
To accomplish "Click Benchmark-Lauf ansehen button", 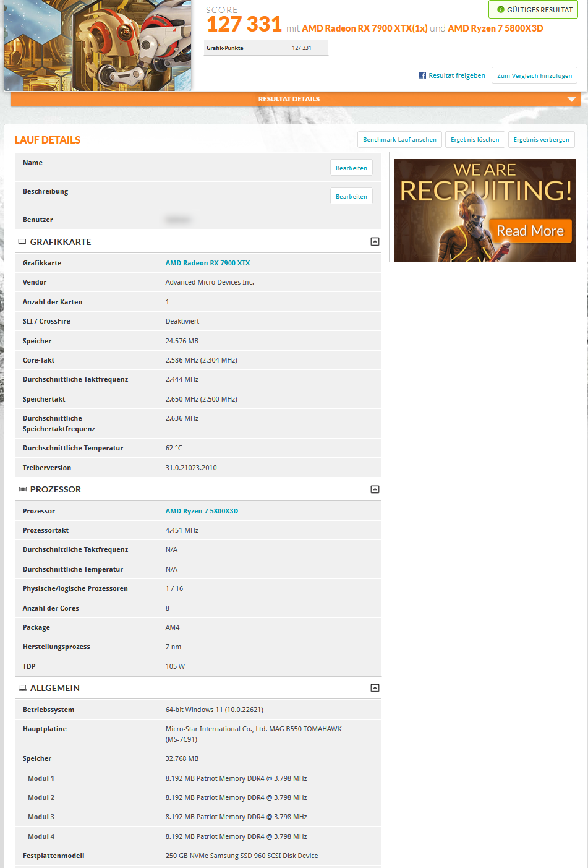I will click(x=399, y=140).
